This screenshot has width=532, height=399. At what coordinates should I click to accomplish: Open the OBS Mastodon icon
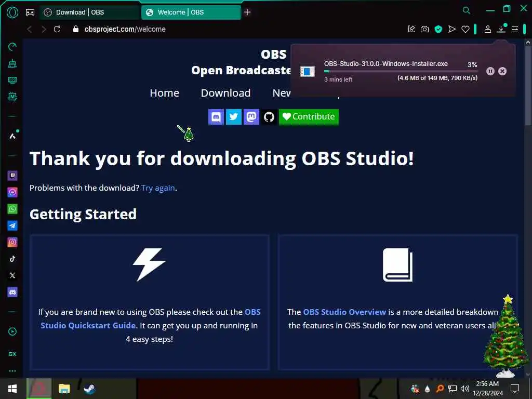251,117
